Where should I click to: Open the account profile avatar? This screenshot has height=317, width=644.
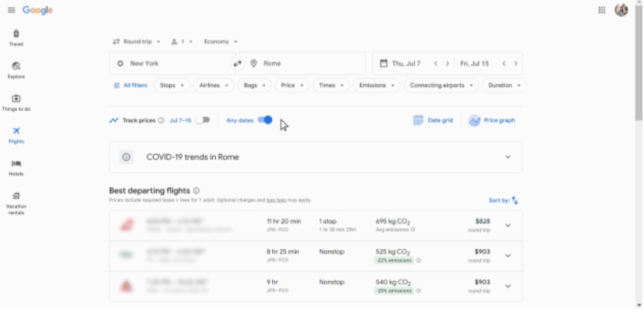pyautogui.click(x=621, y=10)
